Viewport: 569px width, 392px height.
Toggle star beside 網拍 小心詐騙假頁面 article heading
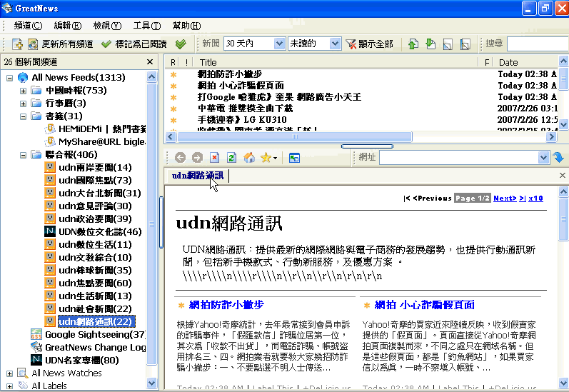point(367,306)
